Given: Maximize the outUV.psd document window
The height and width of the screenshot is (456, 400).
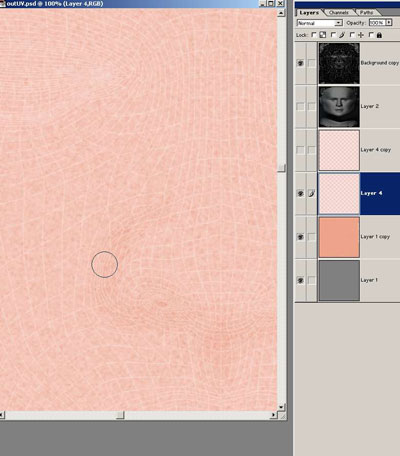Looking at the screenshot, I should point(271,4).
